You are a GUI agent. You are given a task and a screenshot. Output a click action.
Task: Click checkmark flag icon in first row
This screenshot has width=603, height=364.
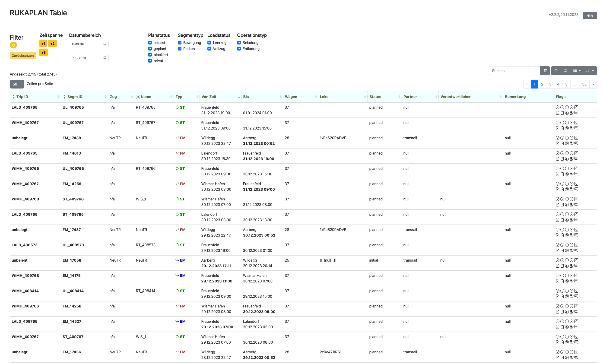(557, 107)
